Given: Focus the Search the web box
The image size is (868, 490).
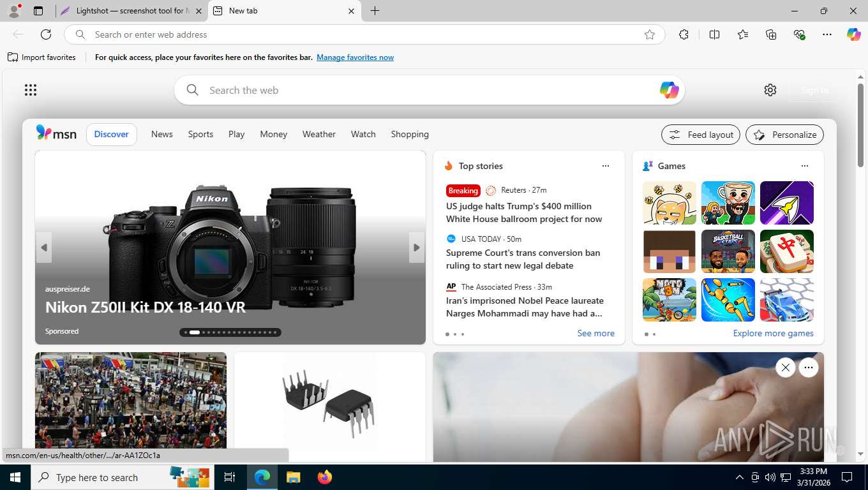Looking at the screenshot, I should click(429, 90).
